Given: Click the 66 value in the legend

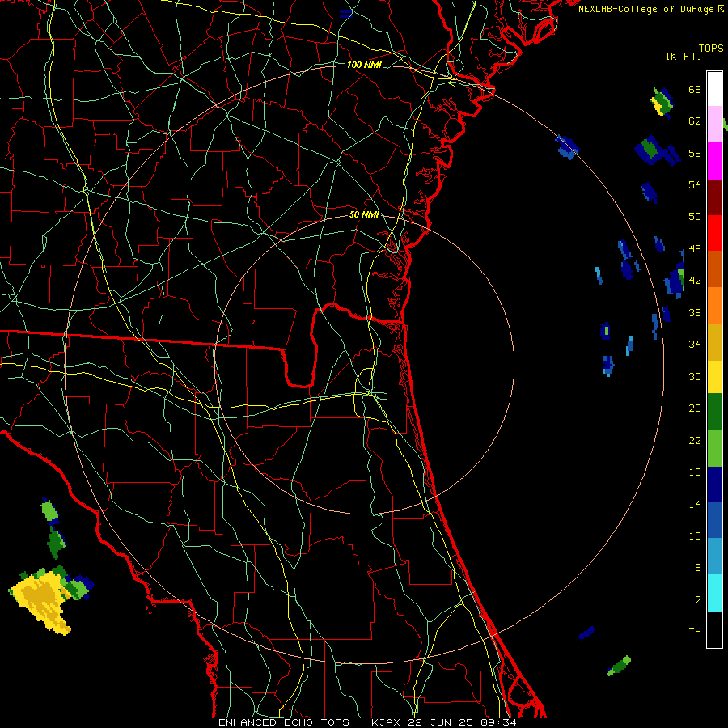Looking at the screenshot, I should [x=695, y=90].
